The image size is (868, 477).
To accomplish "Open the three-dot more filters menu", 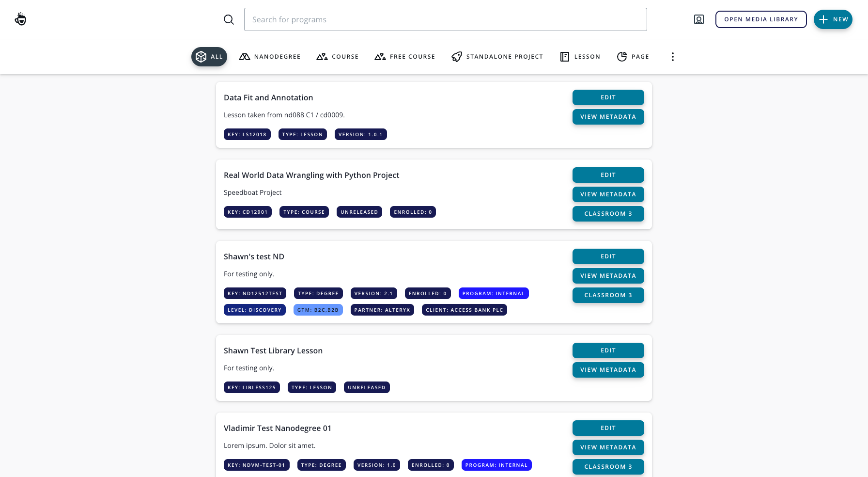I will pyautogui.click(x=672, y=57).
